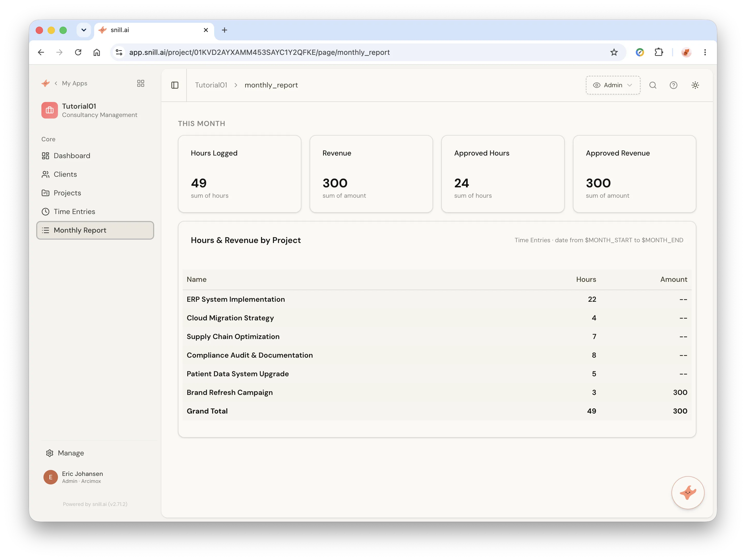Reload the page with refresh icon
Screen dimensions: 746x560
pyautogui.click(x=78, y=52)
